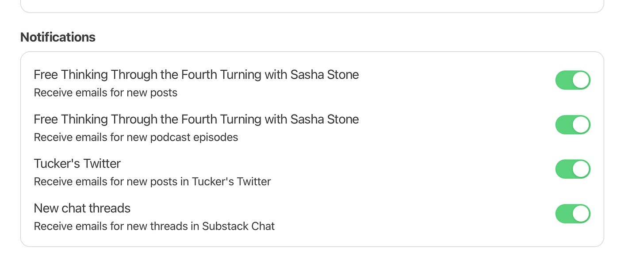The image size is (644, 261).
Task: Click Free Thinking title above podcast episodes description
Action: pyautogui.click(x=196, y=119)
